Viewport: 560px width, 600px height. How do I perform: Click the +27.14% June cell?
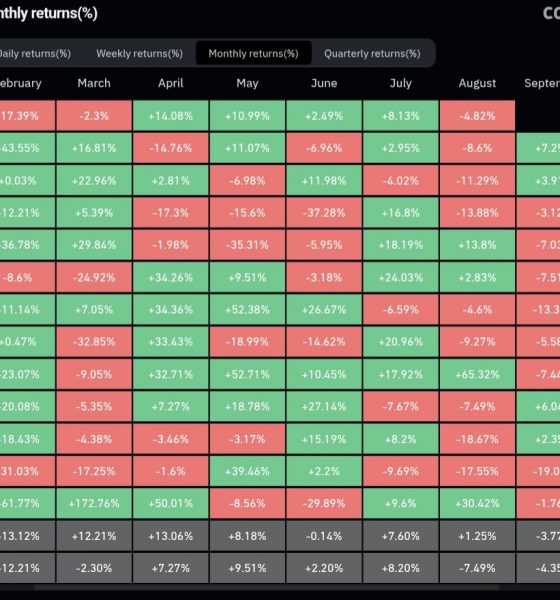click(x=324, y=406)
